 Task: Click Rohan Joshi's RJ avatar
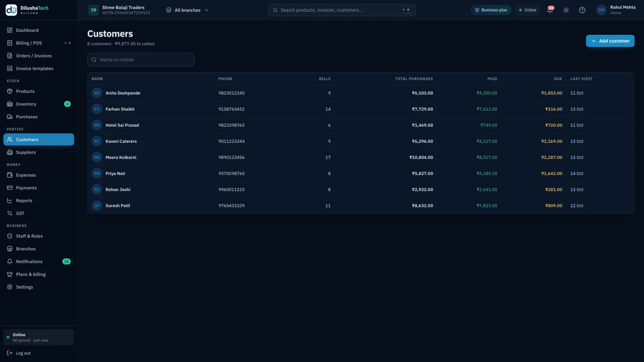coord(97,189)
